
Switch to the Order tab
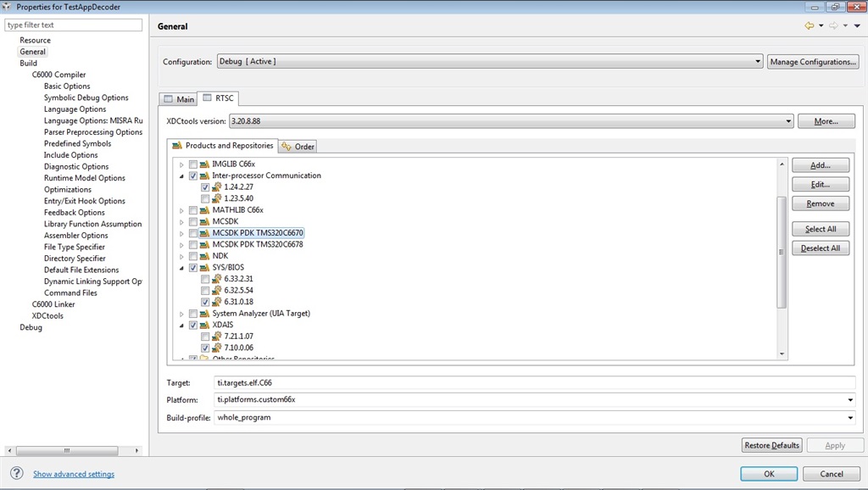[298, 147]
